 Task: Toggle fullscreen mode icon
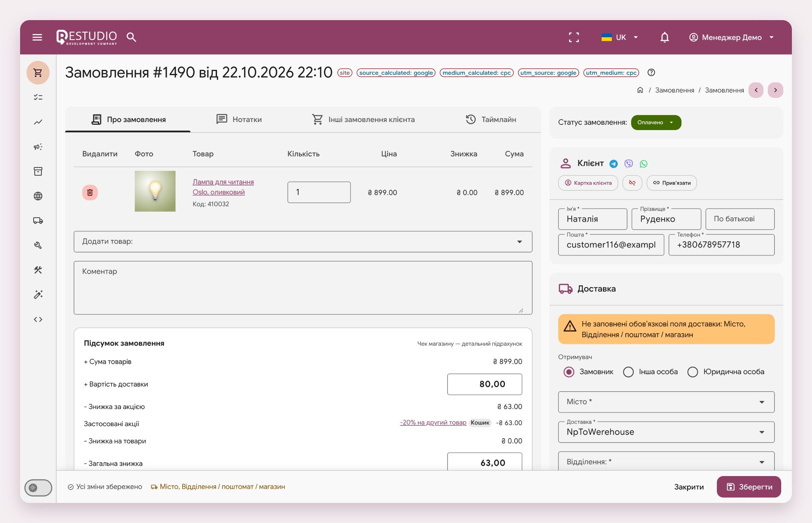tap(574, 37)
